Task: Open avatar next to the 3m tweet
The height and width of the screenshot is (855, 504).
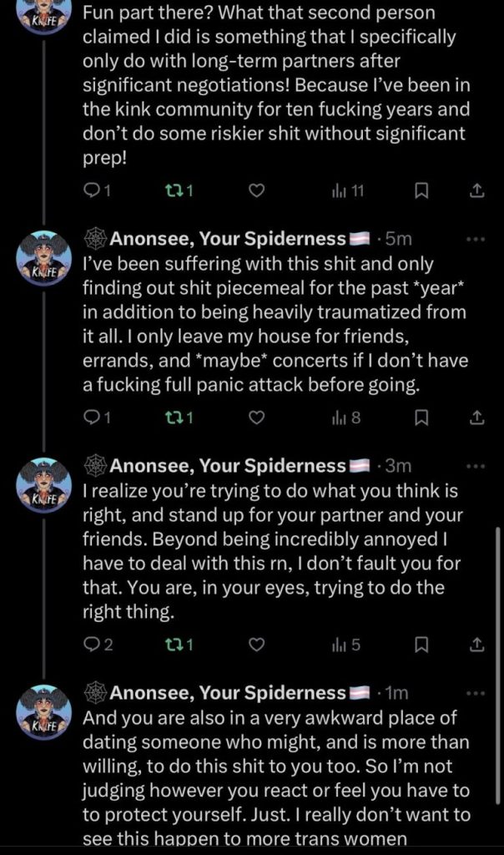Action: 44,486
